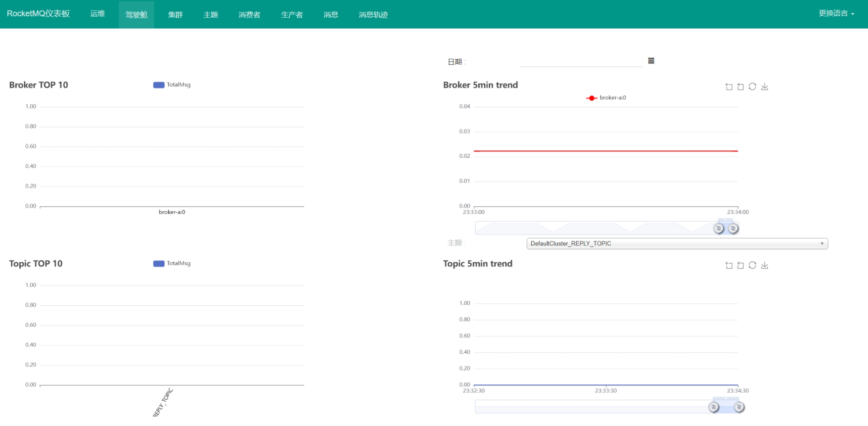The image size is (868, 426).
Task: Click the Broker TOP 10 title
Action: (x=39, y=85)
